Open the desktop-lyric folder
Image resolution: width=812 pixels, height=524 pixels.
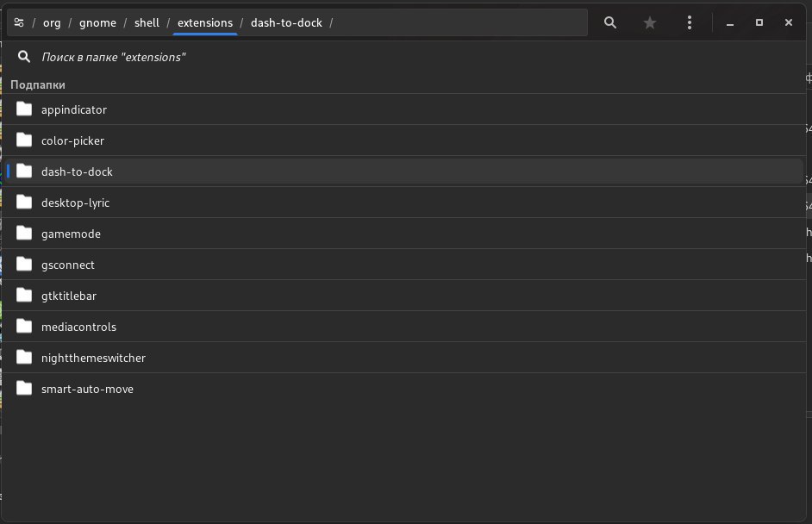click(x=404, y=203)
